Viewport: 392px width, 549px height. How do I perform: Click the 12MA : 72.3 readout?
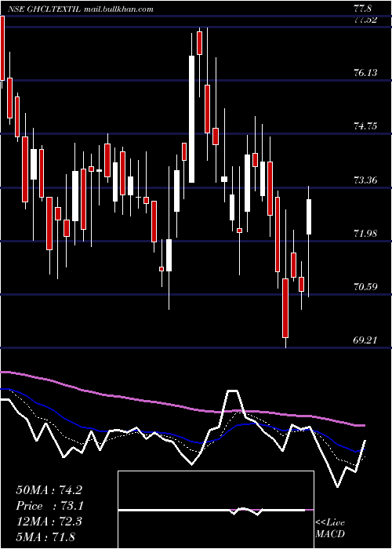click(49, 521)
